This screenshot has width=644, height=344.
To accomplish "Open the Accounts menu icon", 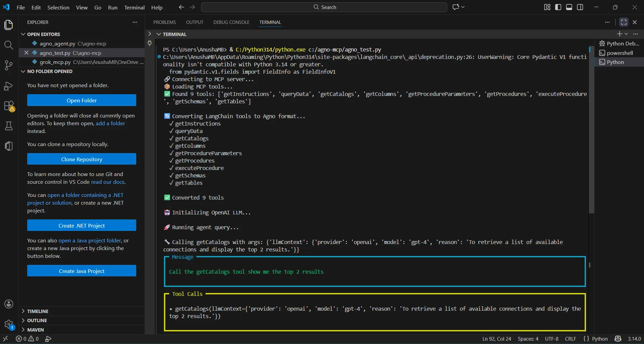I will (x=9, y=304).
